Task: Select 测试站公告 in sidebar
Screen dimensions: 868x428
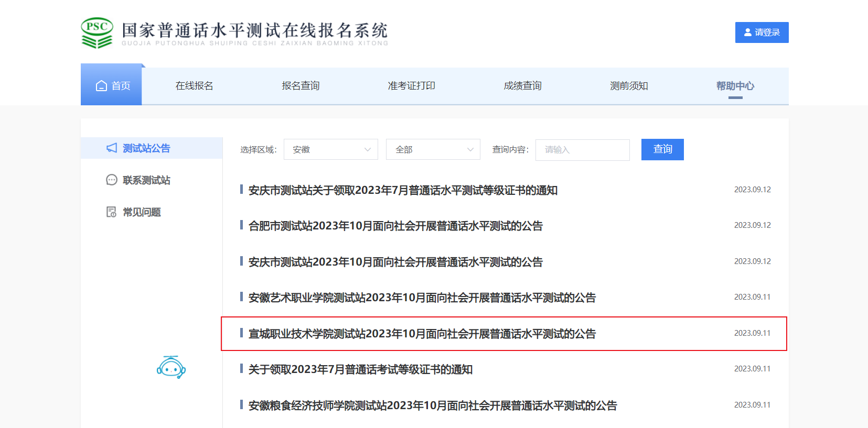Action: [152, 148]
